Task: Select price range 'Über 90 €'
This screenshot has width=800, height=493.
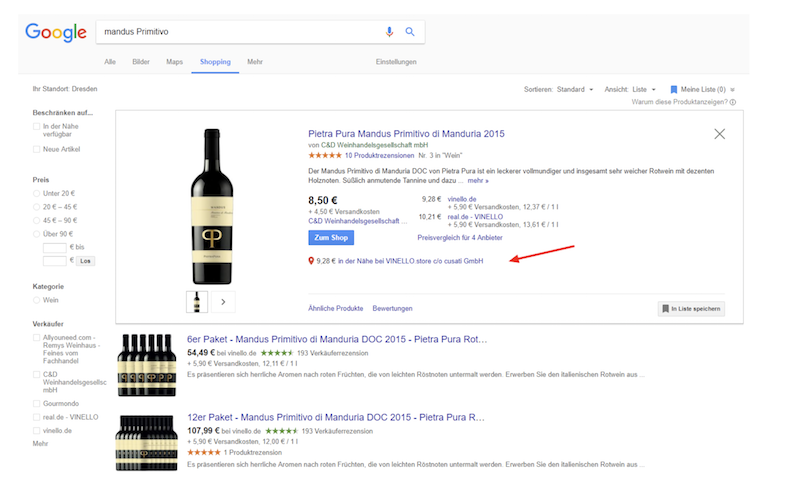Action: point(36,234)
